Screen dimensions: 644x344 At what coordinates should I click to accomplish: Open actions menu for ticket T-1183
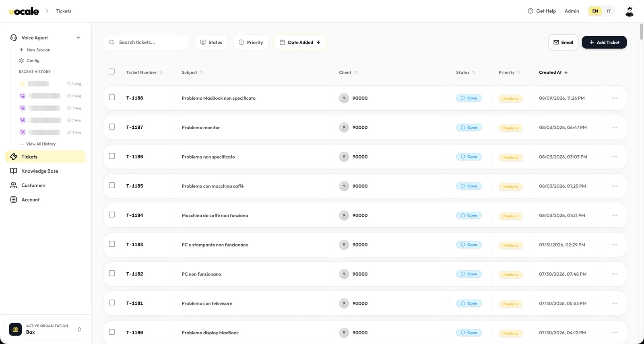(615, 245)
